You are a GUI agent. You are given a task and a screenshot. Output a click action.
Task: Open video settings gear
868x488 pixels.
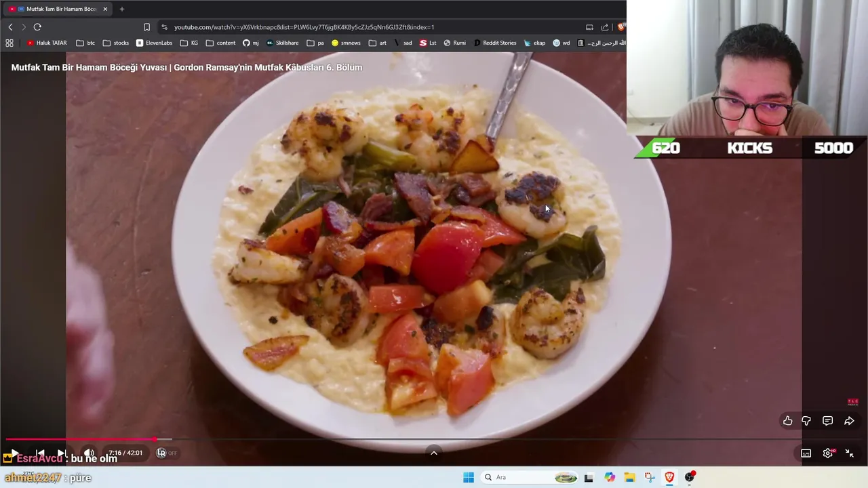pyautogui.click(x=828, y=453)
